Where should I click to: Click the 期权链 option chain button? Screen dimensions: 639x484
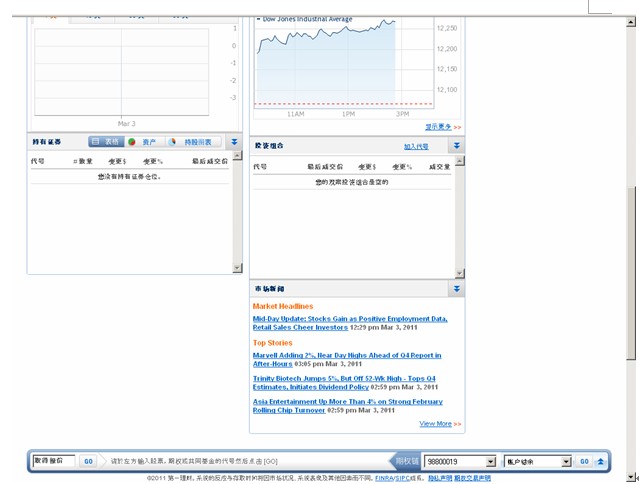pos(405,461)
